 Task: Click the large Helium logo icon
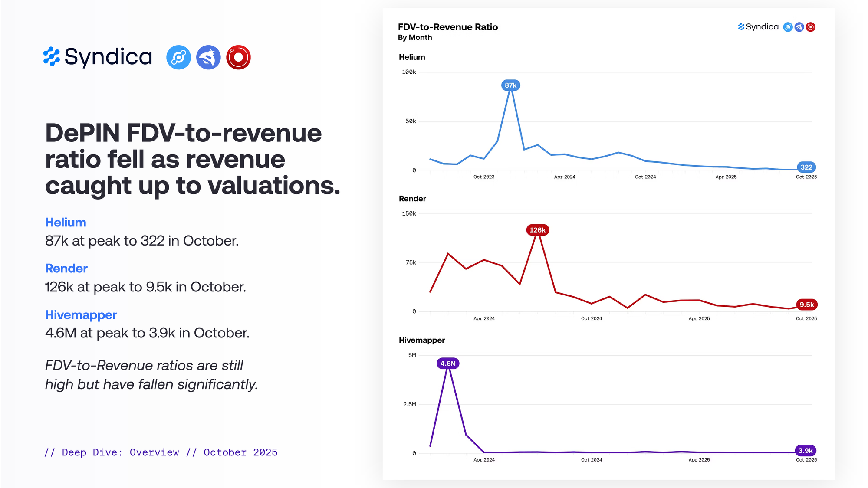pyautogui.click(x=178, y=57)
